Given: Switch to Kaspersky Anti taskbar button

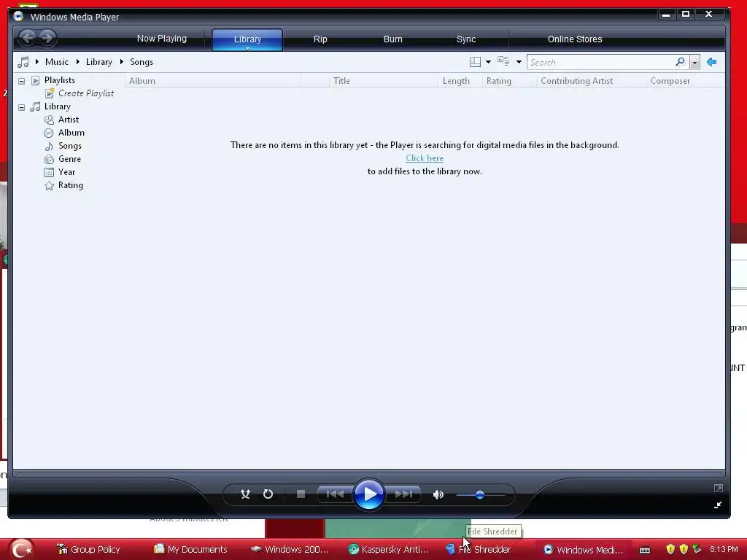Looking at the screenshot, I should (x=389, y=550).
